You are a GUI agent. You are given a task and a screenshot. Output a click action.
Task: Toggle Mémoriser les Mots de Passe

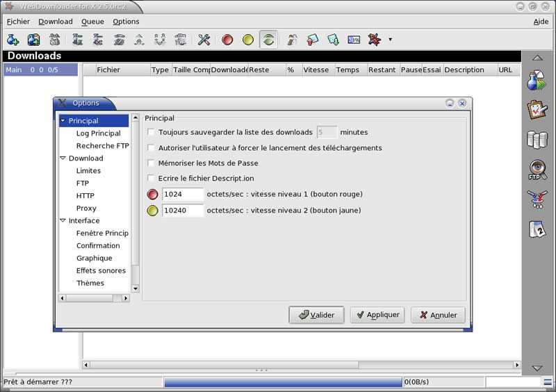coord(151,163)
